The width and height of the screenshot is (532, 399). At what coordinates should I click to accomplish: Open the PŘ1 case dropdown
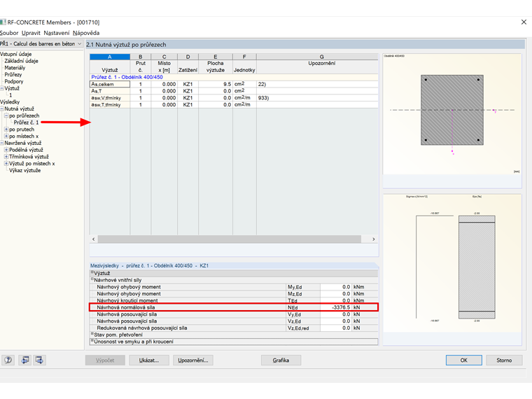[41, 44]
